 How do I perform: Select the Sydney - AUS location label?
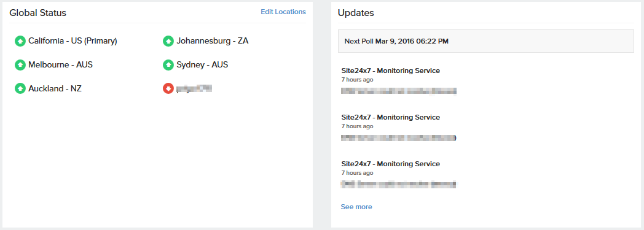coord(203,65)
